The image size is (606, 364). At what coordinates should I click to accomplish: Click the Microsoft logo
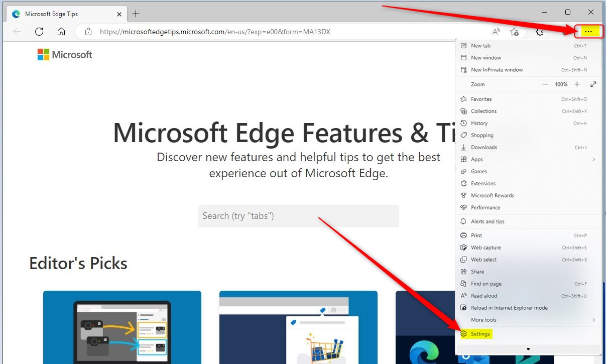(x=64, y=54)
